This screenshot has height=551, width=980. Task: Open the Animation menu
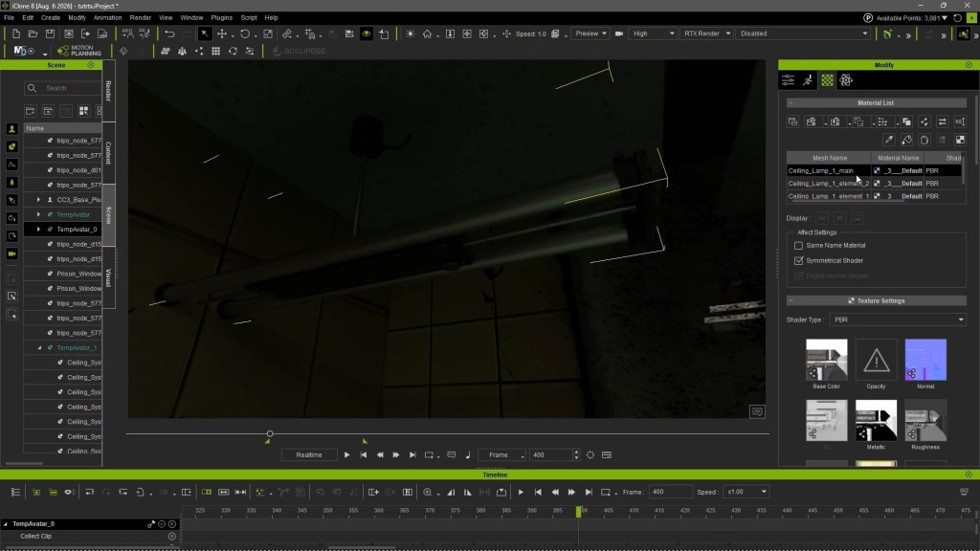pos(107,18)
